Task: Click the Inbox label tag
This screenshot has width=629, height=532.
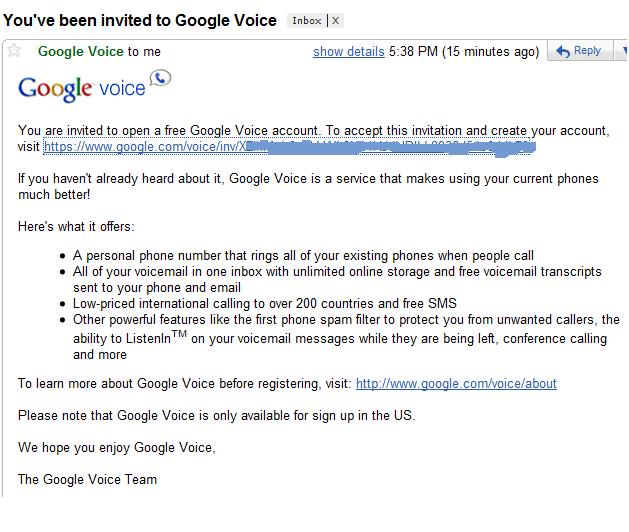Action: click(x=306, y=21)
